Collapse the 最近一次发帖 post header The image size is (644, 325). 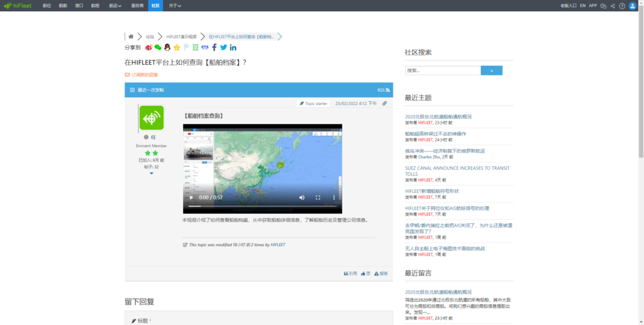click(132, 90)
